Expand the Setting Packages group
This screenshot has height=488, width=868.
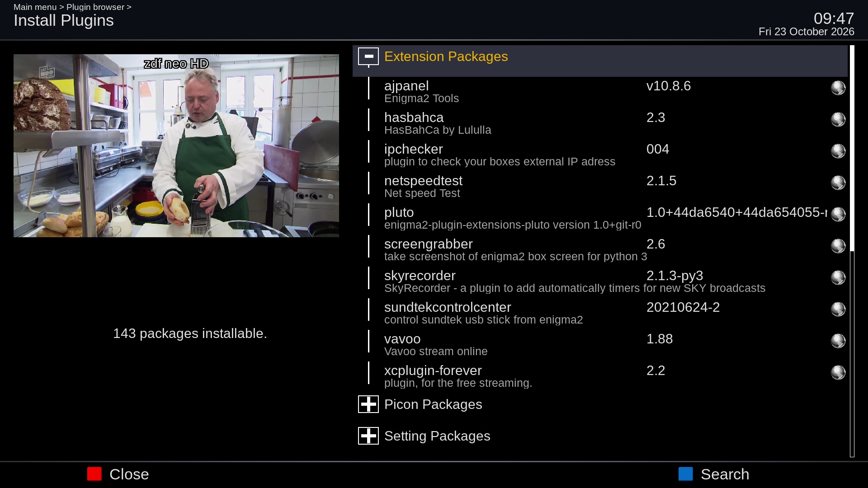(x=368, y=436)
